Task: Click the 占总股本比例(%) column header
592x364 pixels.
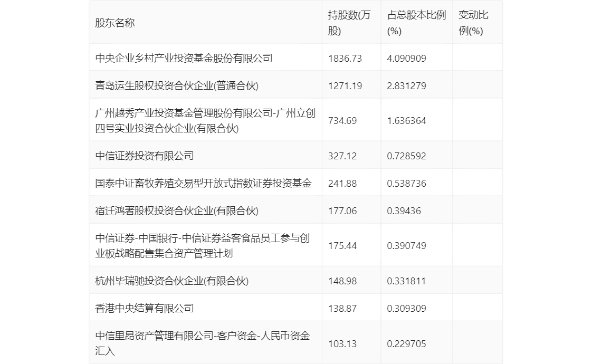Action: [x=416, y=23]
